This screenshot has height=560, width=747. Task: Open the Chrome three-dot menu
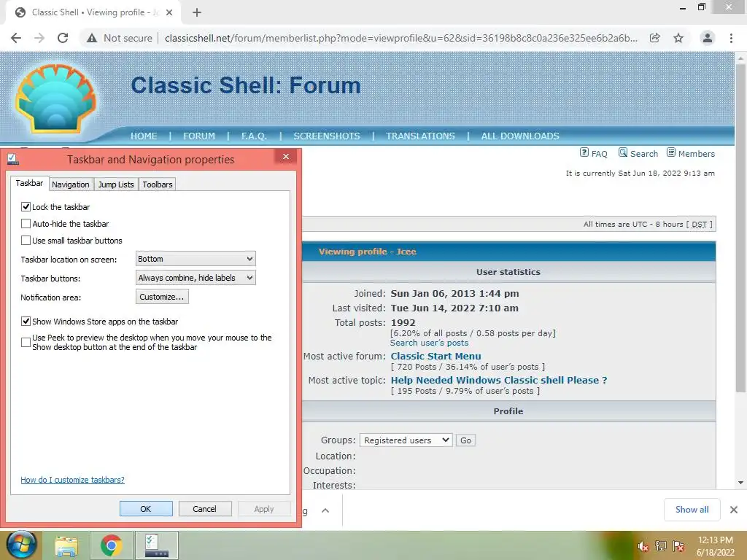[731, 38]
